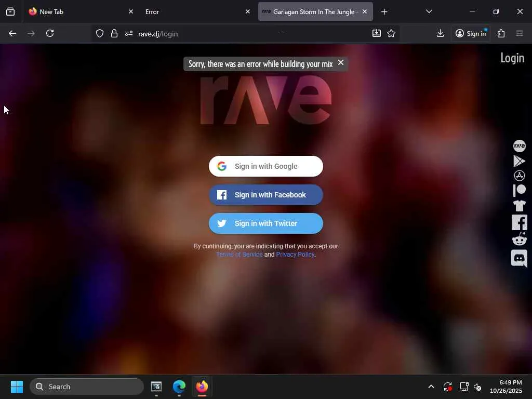Open the Rave app sidebar icon
The image size is (532, 399).
pos(519,146)
